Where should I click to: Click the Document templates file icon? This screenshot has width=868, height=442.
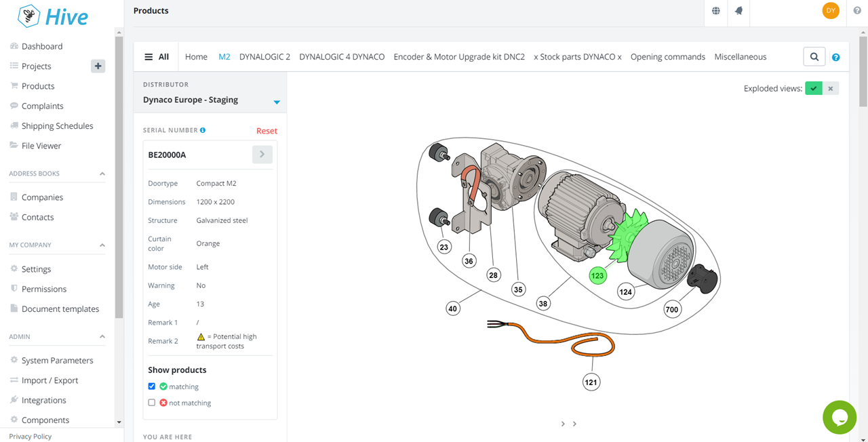14,308
